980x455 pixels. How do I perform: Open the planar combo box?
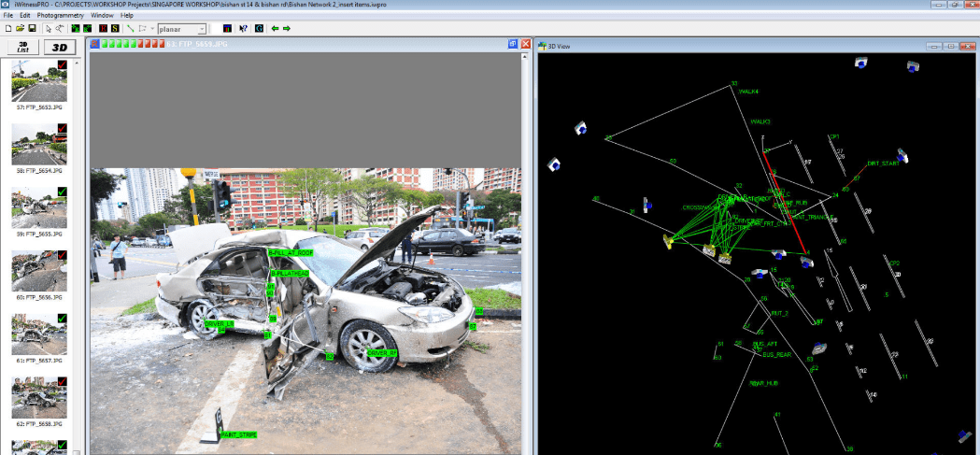point(182,29)
